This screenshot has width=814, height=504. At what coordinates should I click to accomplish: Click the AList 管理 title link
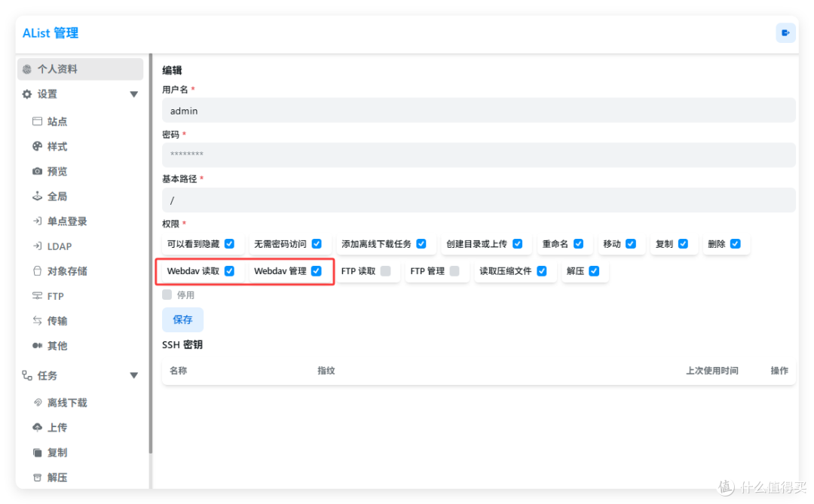(x=50, y=33)
